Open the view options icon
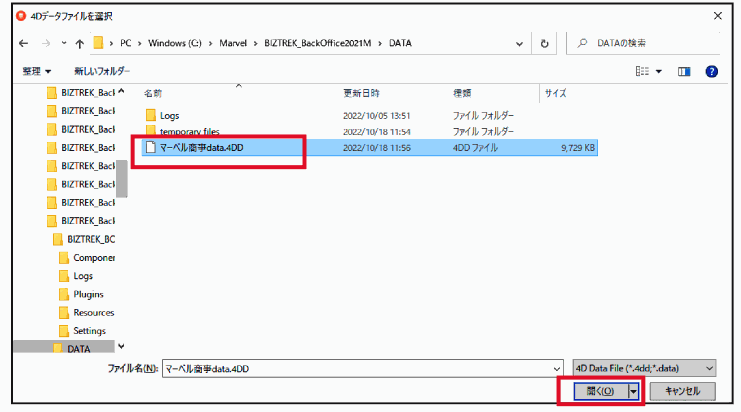741x412 pixels. click(x=645, y=71)
